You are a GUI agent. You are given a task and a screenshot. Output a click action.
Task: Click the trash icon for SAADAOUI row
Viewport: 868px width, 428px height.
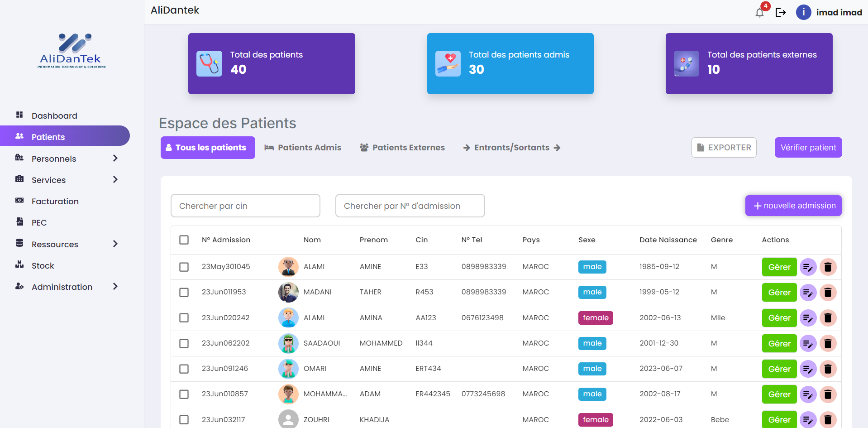tap(828, 344)
